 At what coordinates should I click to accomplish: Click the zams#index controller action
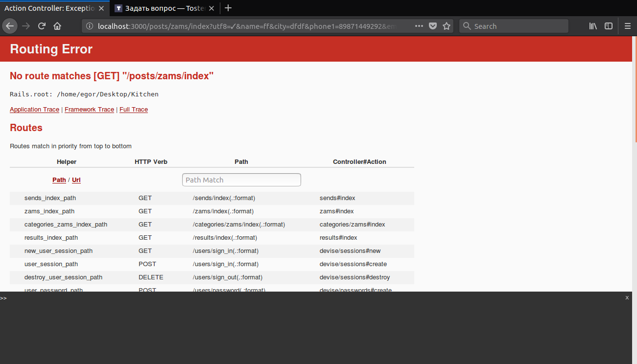(336, 211)
